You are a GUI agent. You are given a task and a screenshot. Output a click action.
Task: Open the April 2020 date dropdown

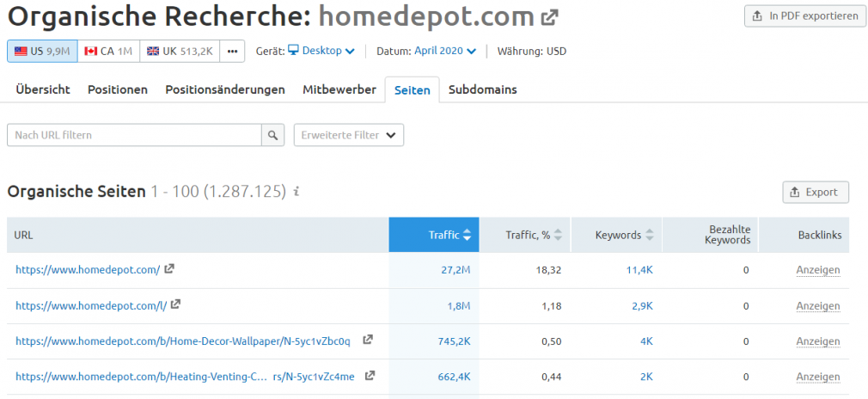(x=445, y=51)
